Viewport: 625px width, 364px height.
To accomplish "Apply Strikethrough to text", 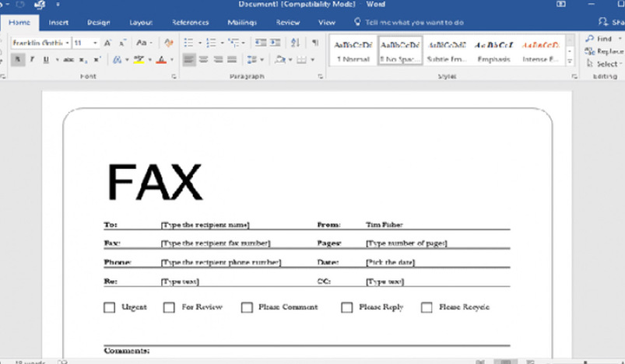I will [x=68, y=60].
